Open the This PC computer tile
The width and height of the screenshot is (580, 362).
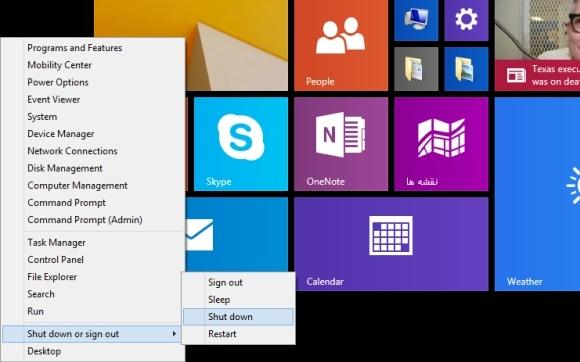416,20
